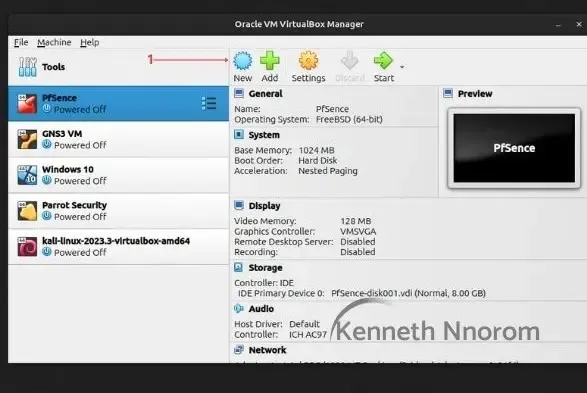Open the PfSence machine tools list menu
Screen dimensions: 587x393
(209, 103)
